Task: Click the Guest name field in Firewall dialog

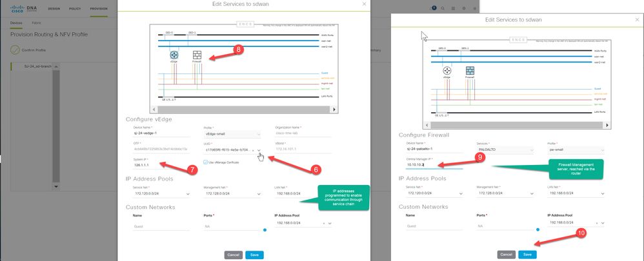Action: pos(434,226)
